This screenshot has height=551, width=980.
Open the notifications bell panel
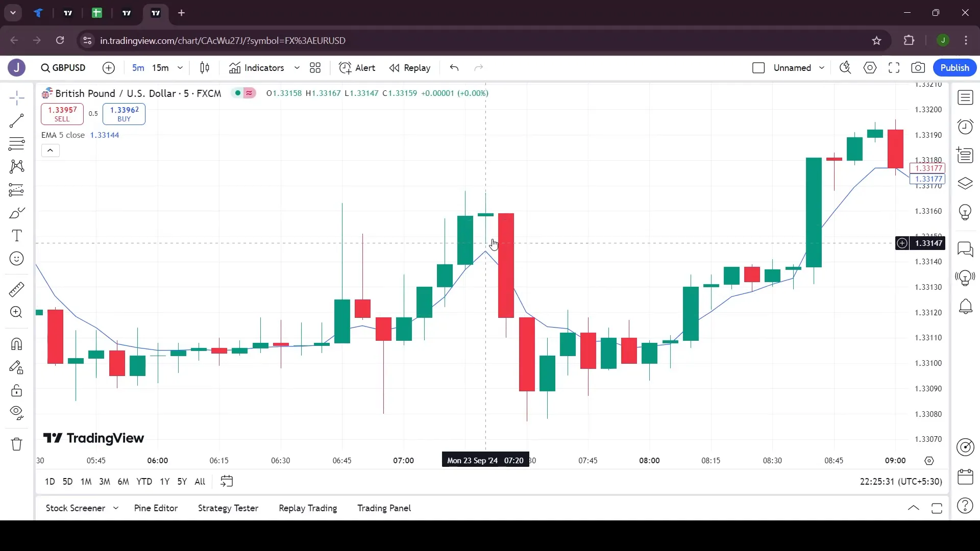click(x=965, y=307)
